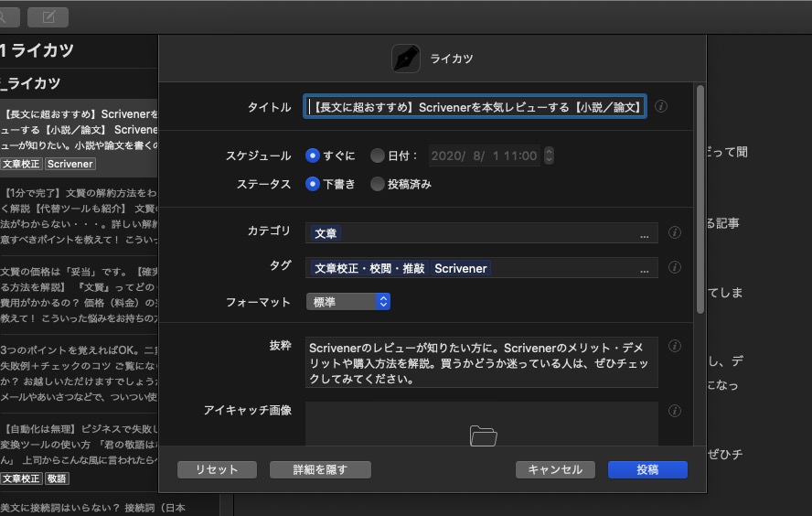Open the フォーマット 標準 dropdown
This screenshot has width=812, height=516.
tap(348, 302)
